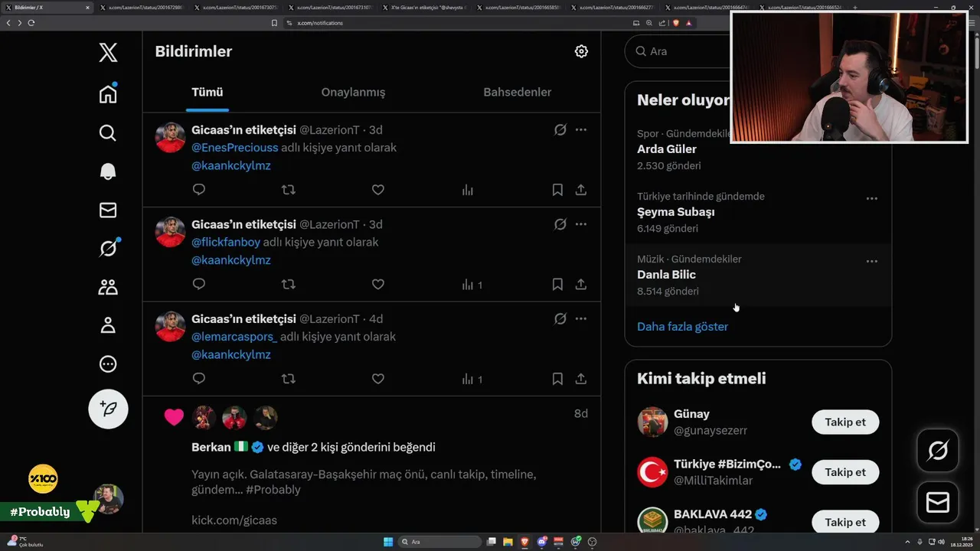980x551 pixels.
Task: Open more options on @flickfanboy reply
Action: (x=581, y=224)
